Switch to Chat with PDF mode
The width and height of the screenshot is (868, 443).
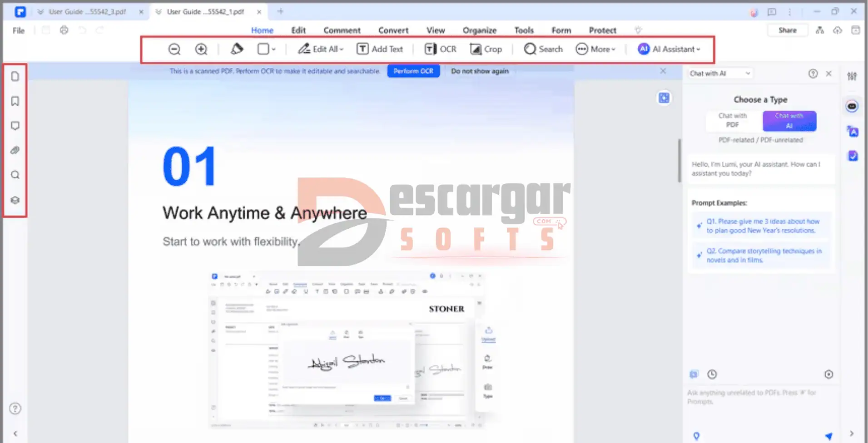732,121
